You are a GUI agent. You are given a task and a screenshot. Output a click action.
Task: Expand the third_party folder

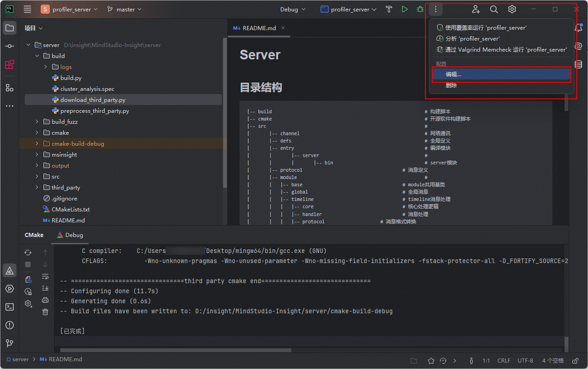point(37,188)
